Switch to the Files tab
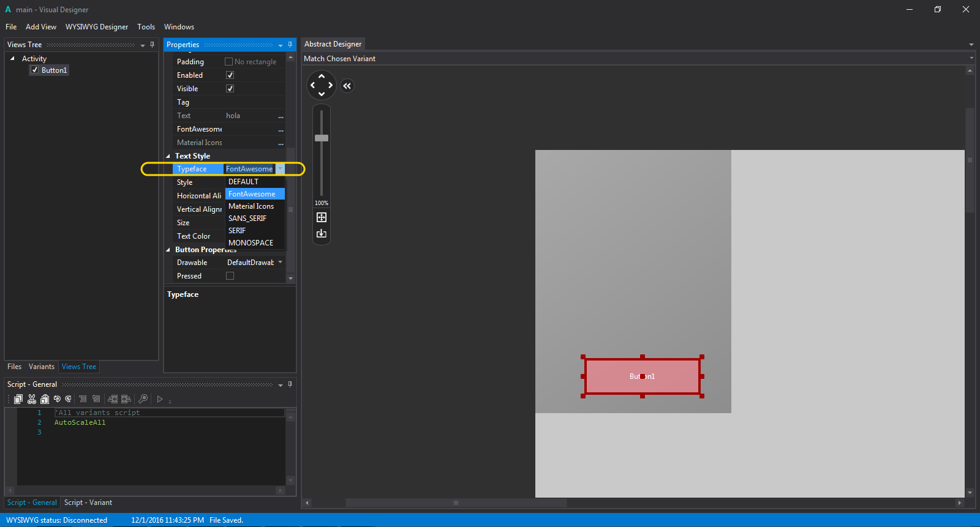 pos(15,367)
